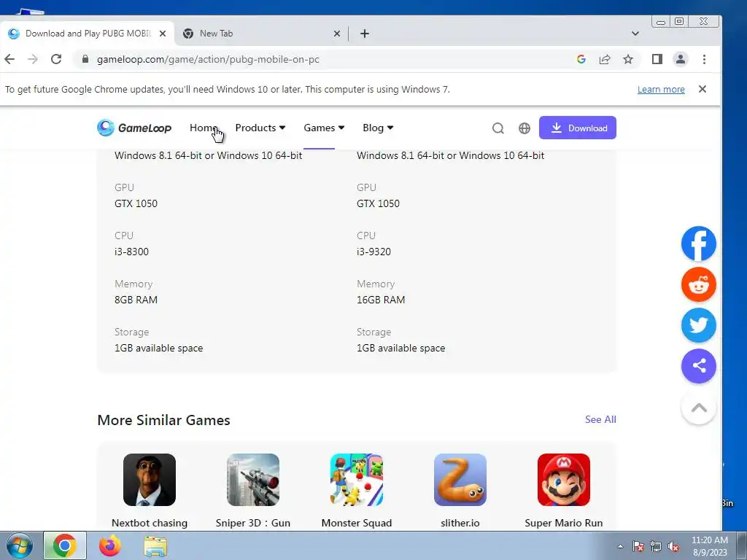
Task: Expand the Games dropdown menu
Action: pyautogui.click(x=324, y=128)
